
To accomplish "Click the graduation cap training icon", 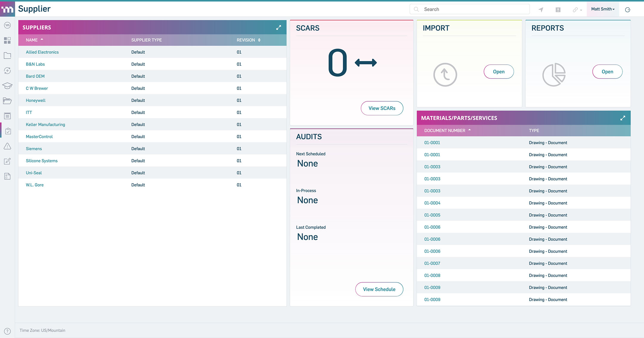I will tap(7, 86).
